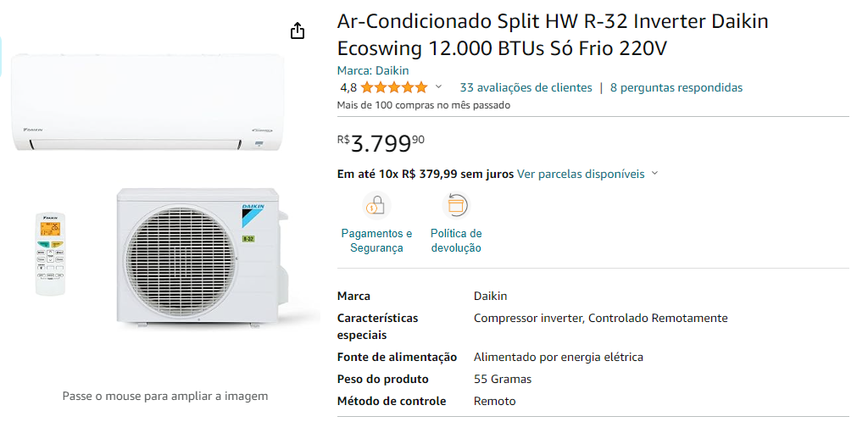The height and width of the screenshot is (422, 868).
Task: Click the Política de devolução text link
Action: pos(456,241)
